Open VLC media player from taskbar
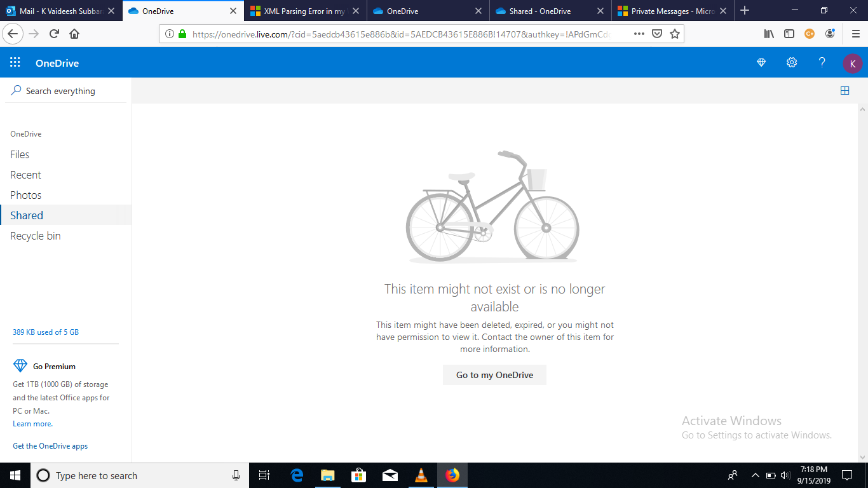This screenshot has height=488, width=868. pos(421,475)
